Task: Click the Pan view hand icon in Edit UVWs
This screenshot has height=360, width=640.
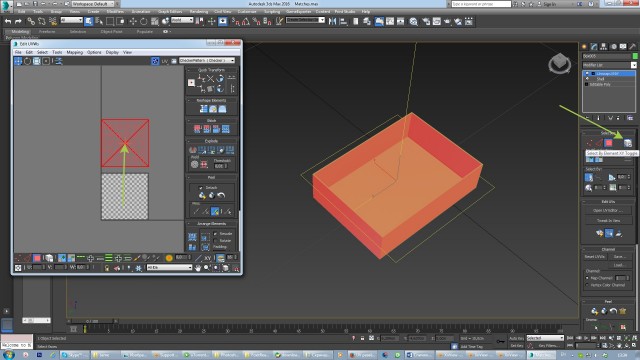Action: (x=198, y=268)
